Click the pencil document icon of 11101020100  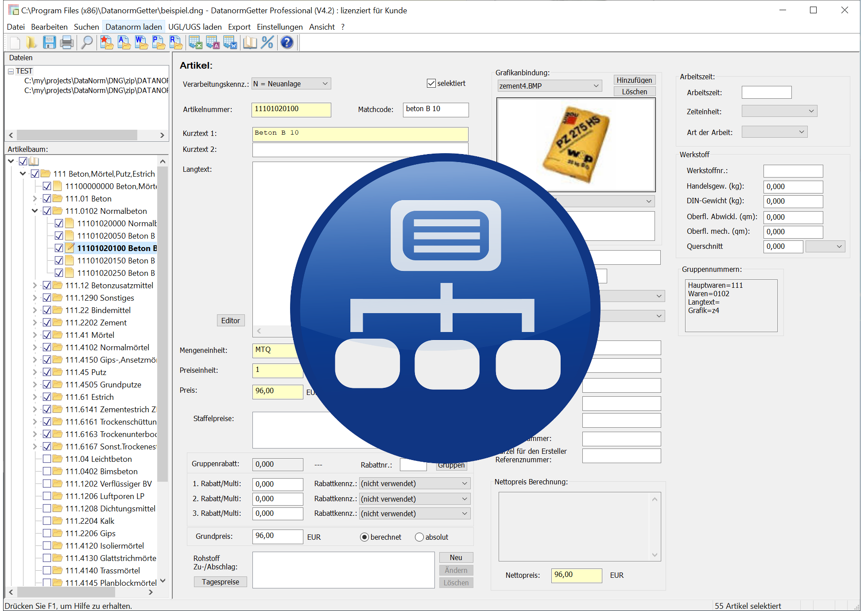(70, 248)
